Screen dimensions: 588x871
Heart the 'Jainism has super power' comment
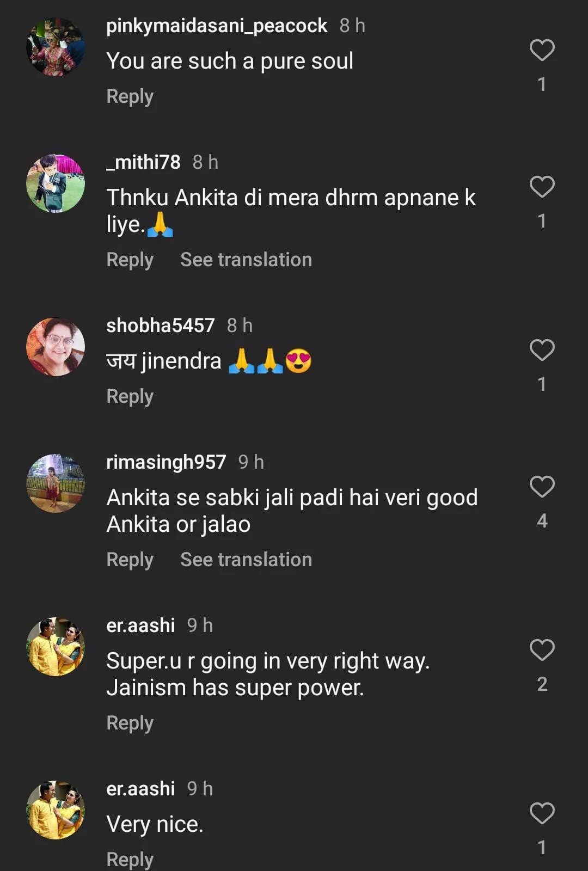pos(542,650)
